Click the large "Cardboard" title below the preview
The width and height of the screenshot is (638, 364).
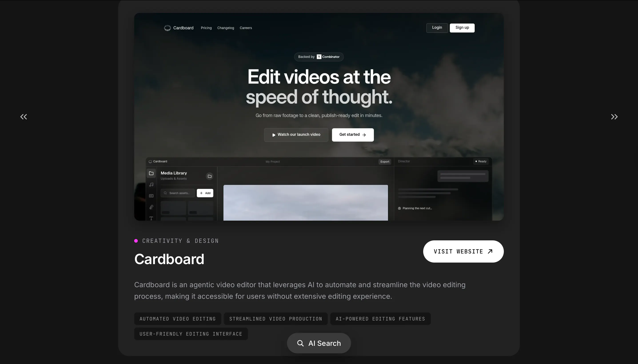tap(169, 259)
